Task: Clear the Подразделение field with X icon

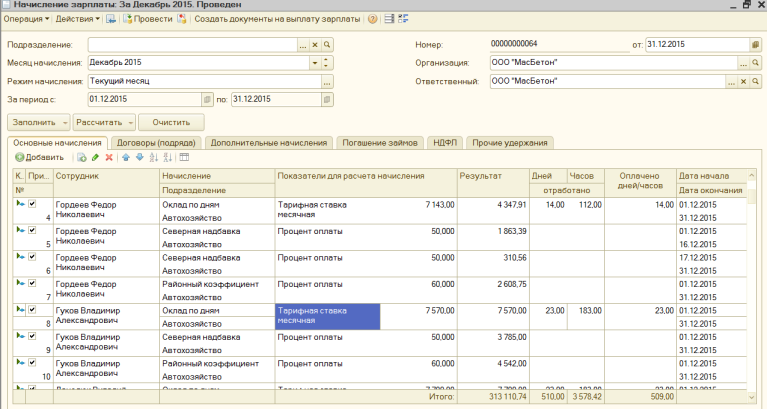Action: click(315, 45)
